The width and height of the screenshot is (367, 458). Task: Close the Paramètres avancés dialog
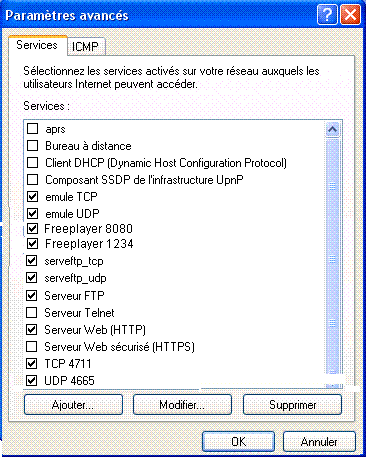[350, 15]
